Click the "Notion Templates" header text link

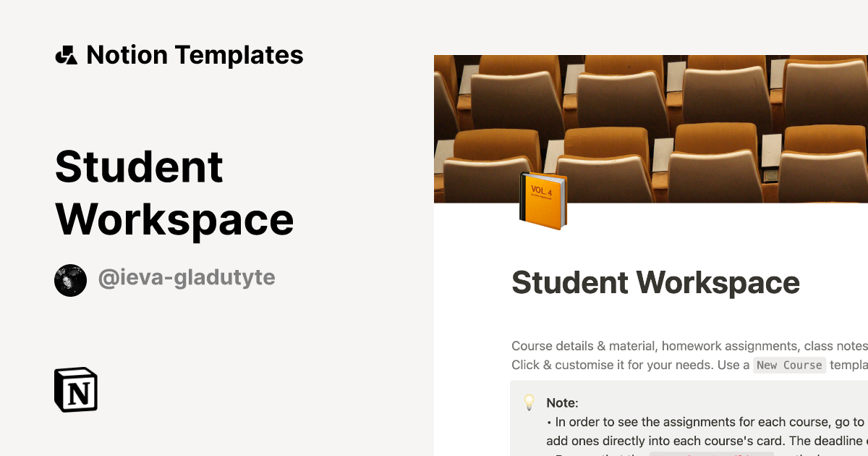(195, 54)
